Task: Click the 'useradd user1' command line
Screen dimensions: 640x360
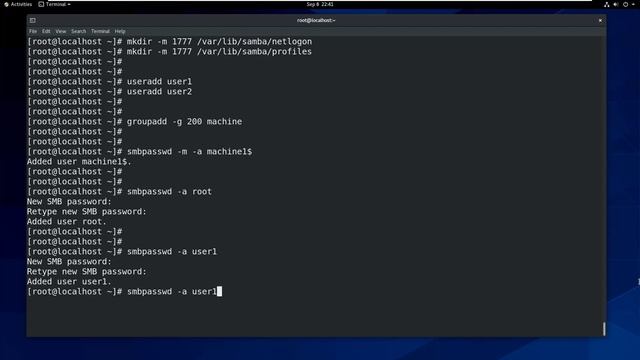Action: click(159, 82)
